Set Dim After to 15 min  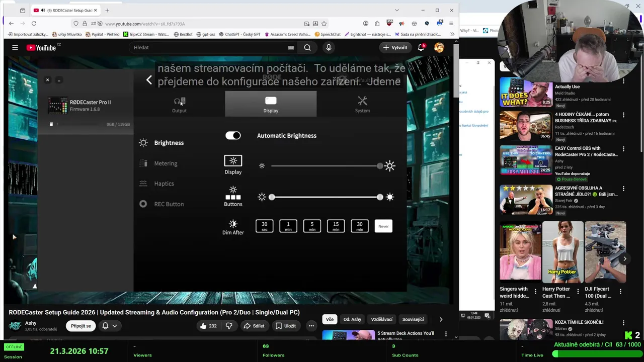(x=336, y=226)
